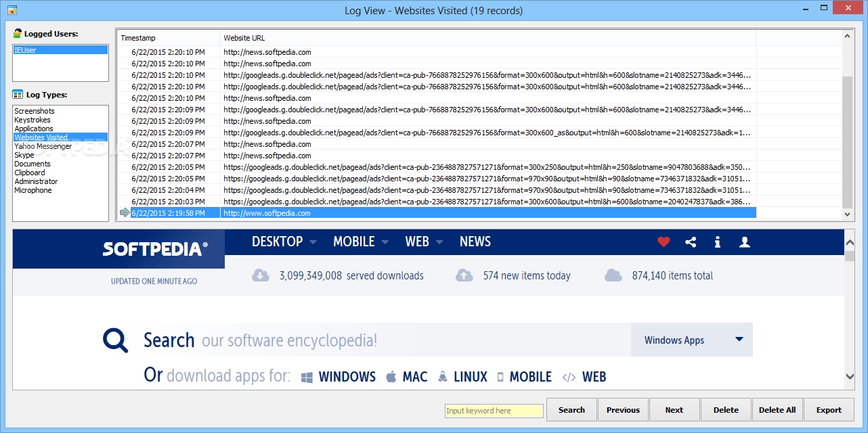Click the Log Types header icon
868x433 pixels.
pyautogui.click(x=18, y=95)
